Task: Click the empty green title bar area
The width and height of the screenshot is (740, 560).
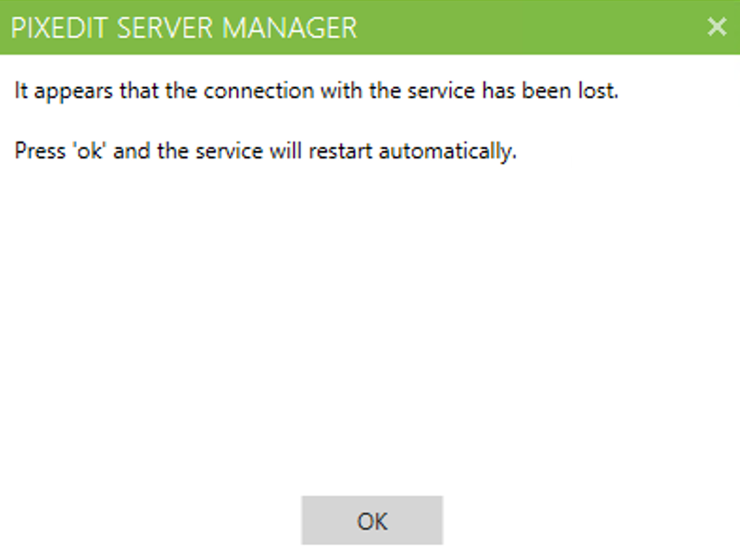Action: [x=529, y=27]
